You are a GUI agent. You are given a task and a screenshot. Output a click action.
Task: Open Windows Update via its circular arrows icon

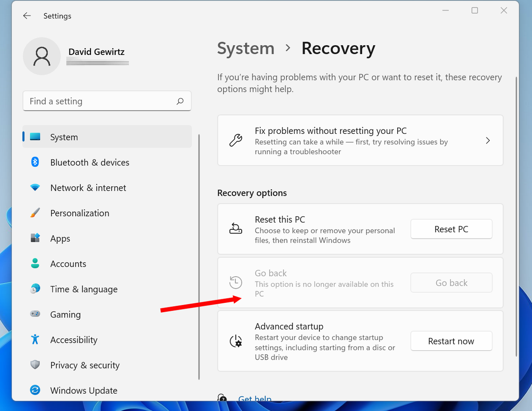click(x=35, y=391)
